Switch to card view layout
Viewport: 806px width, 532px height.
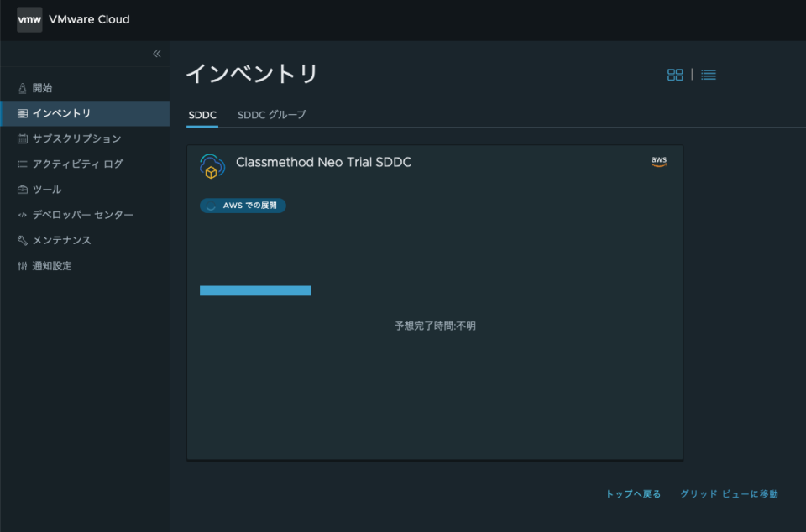tap(675, 74)
